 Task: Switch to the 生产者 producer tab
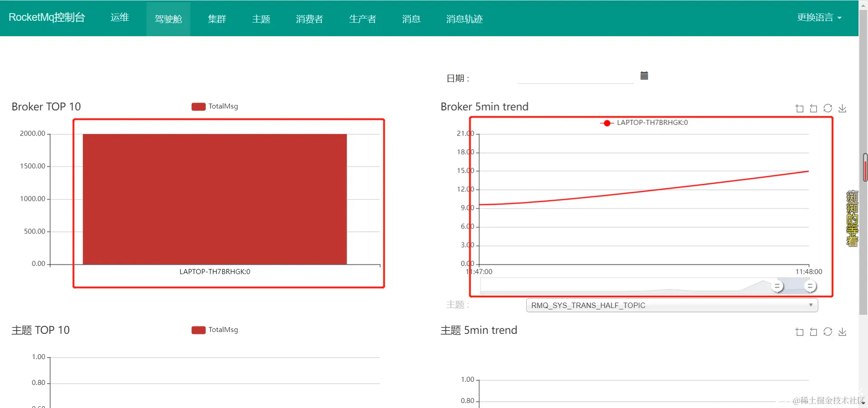coord(363,19)
